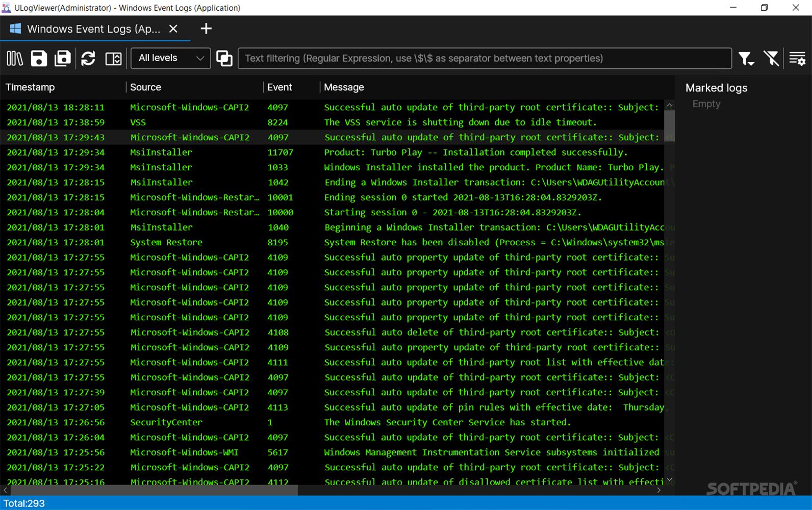
Task: Click the vertical scrollbar up arrow
Action: click(669, 105)
